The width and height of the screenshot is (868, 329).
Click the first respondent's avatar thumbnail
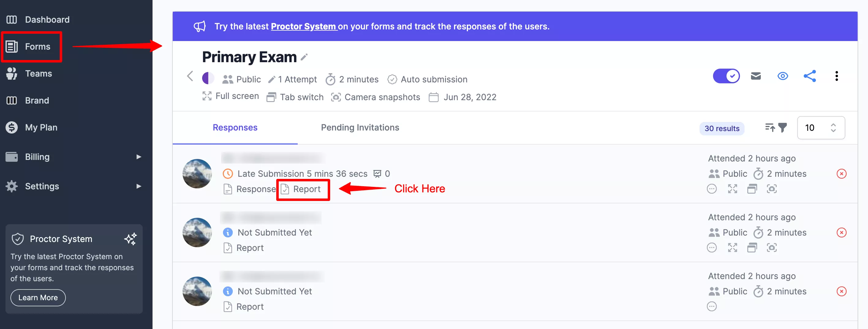click(197, 174)
